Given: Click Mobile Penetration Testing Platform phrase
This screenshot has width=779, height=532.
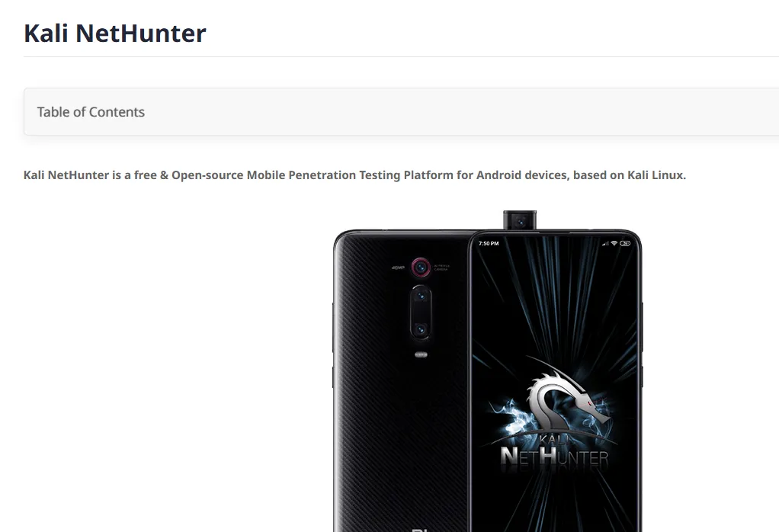Looking at the screenshot, I should point(351,175).
